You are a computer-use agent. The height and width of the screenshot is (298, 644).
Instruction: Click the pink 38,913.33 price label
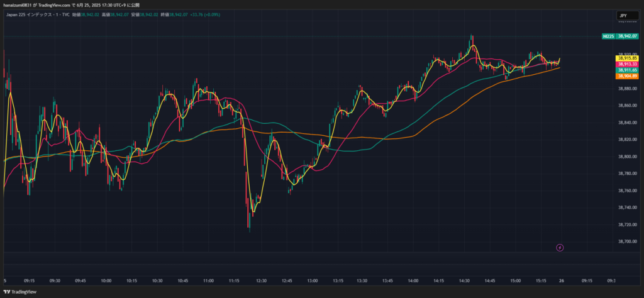(x=626, y=65)
